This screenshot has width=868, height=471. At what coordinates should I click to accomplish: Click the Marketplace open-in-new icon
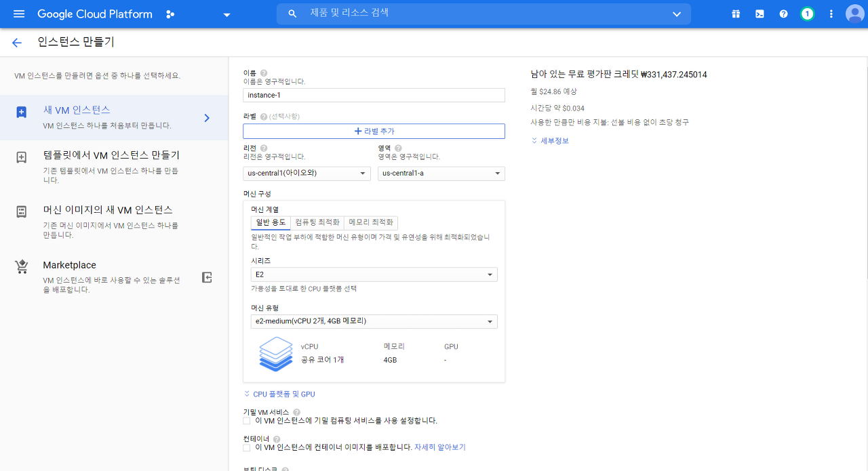point(207,277)
